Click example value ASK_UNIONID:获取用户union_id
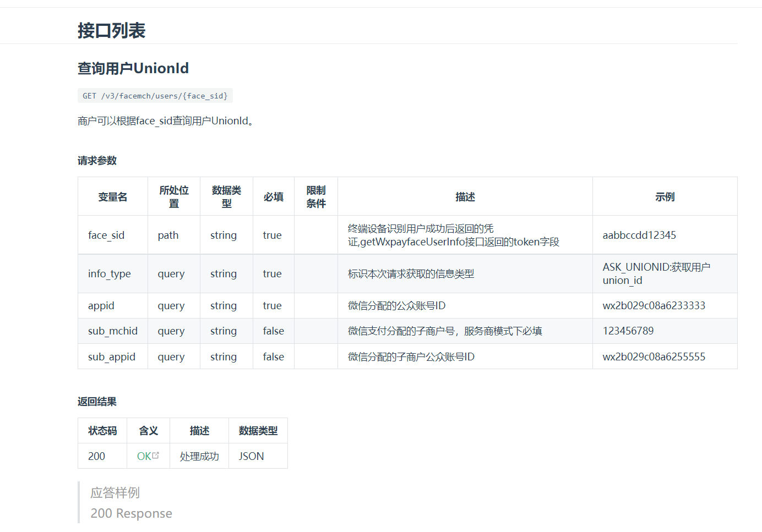 pos(656,273)
